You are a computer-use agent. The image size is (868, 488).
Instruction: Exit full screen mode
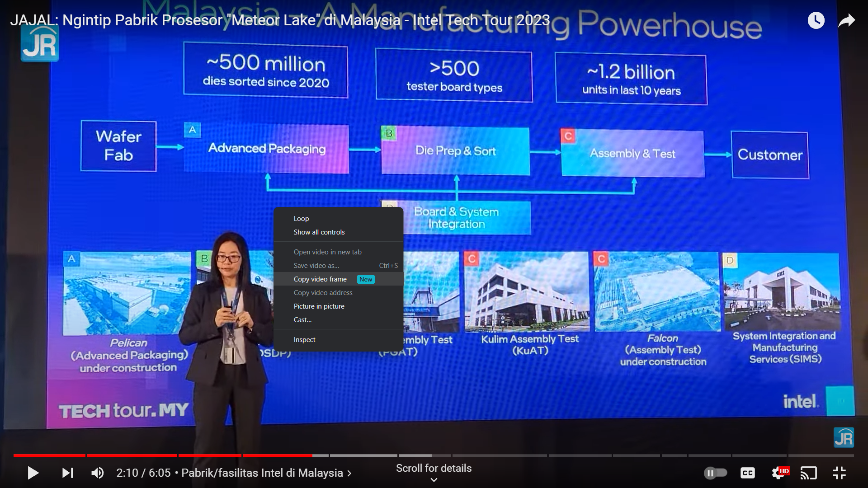coord(839,473)
